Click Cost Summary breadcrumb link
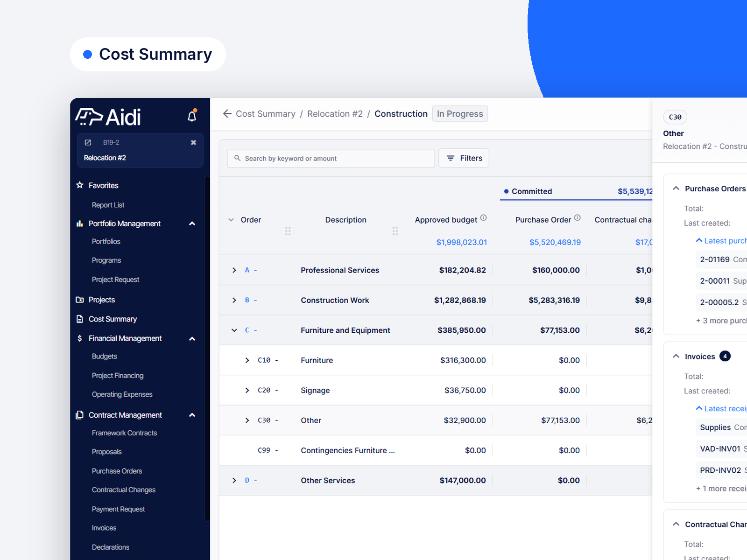This screenshot has height=560, width=747. [x=266, y=114]
